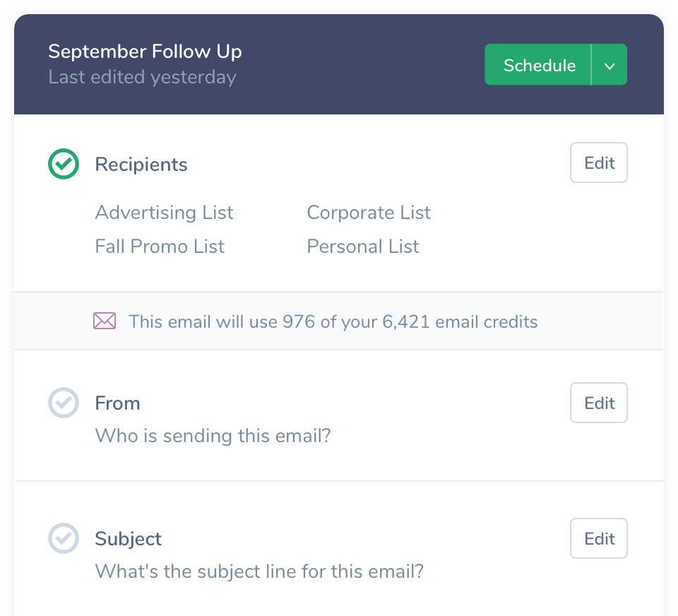Click the email credits usage notice

coord(333,322)
